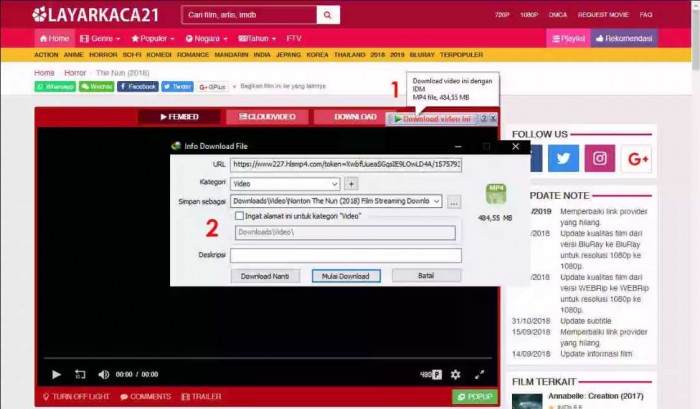Open the KOREA category link
This screenshot has height=409, width=700.
[317, 54]
